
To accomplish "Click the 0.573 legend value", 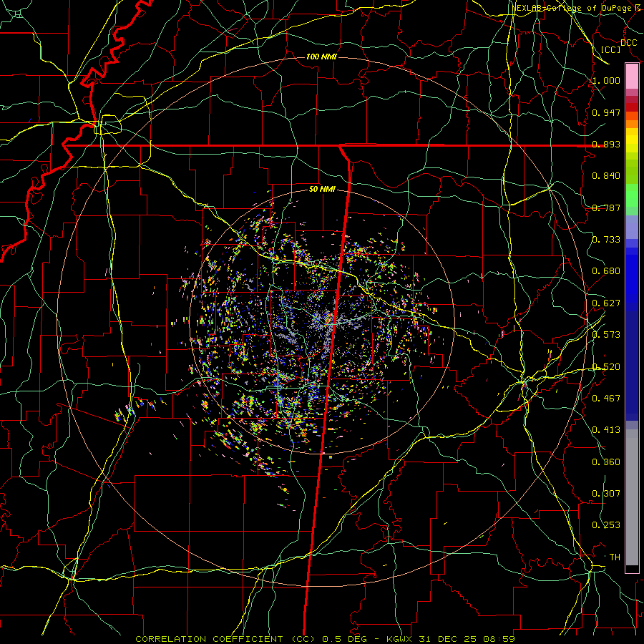I will pos(606,335).
